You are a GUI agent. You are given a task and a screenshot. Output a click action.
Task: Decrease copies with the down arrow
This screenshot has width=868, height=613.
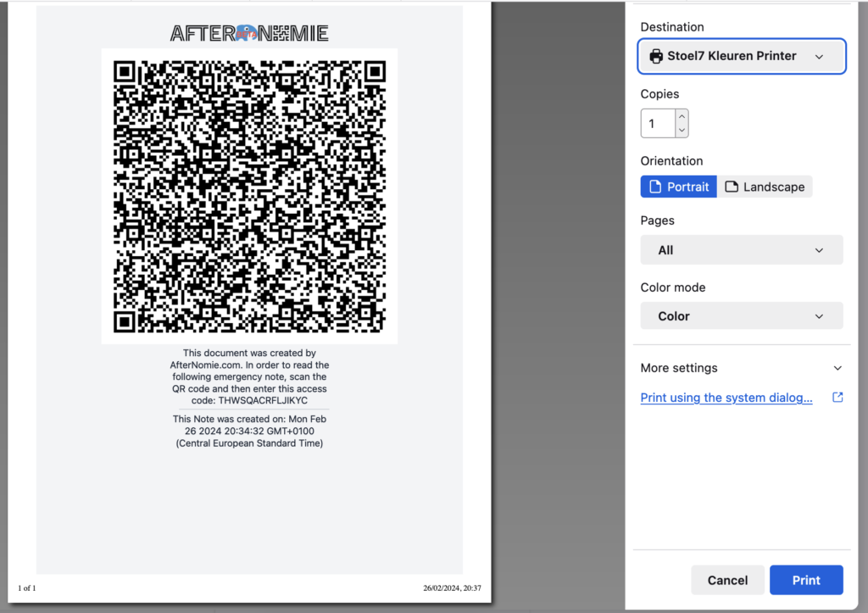(682, 130)
